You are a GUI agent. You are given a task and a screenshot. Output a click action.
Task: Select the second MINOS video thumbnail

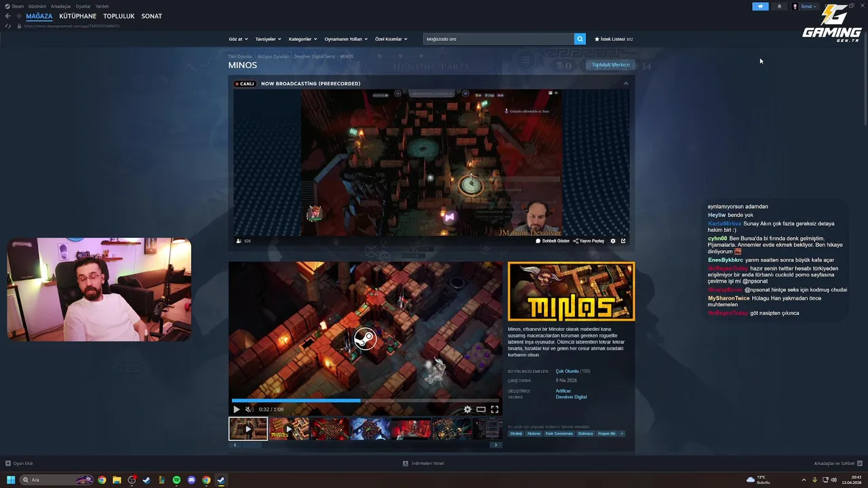pyautogui.click(x=289, y=429)
